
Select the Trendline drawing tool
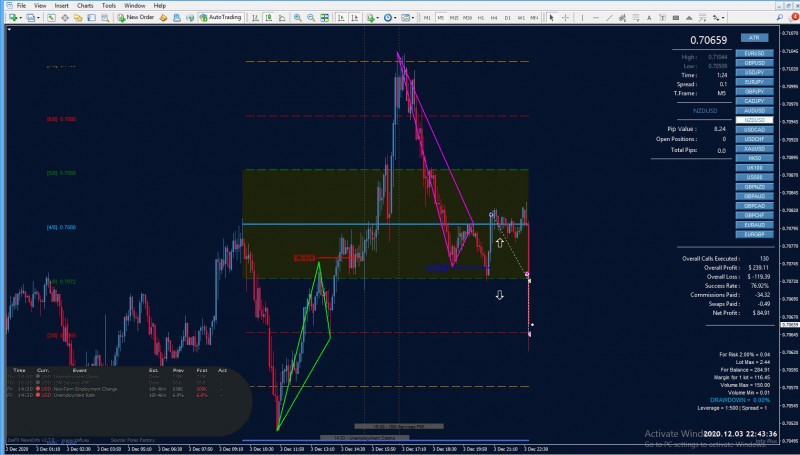click(x=609, y=18)
